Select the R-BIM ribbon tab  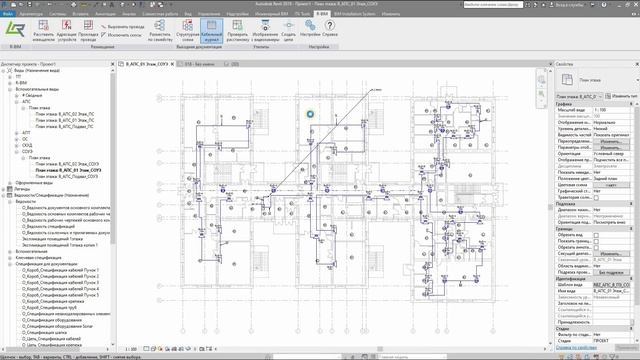click(x=322, y=13)
